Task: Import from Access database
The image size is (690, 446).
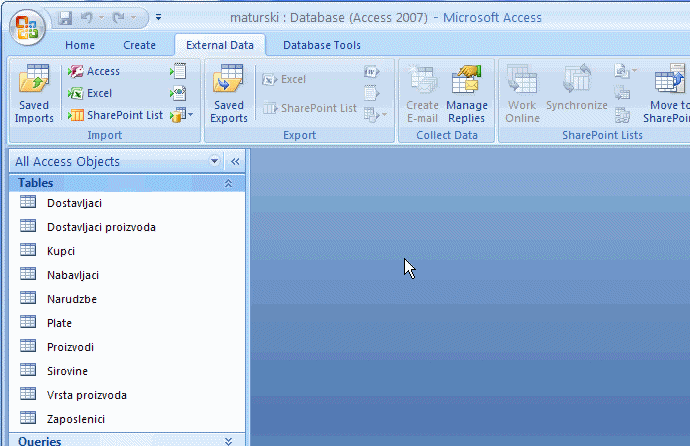Action: click(94, 71)
